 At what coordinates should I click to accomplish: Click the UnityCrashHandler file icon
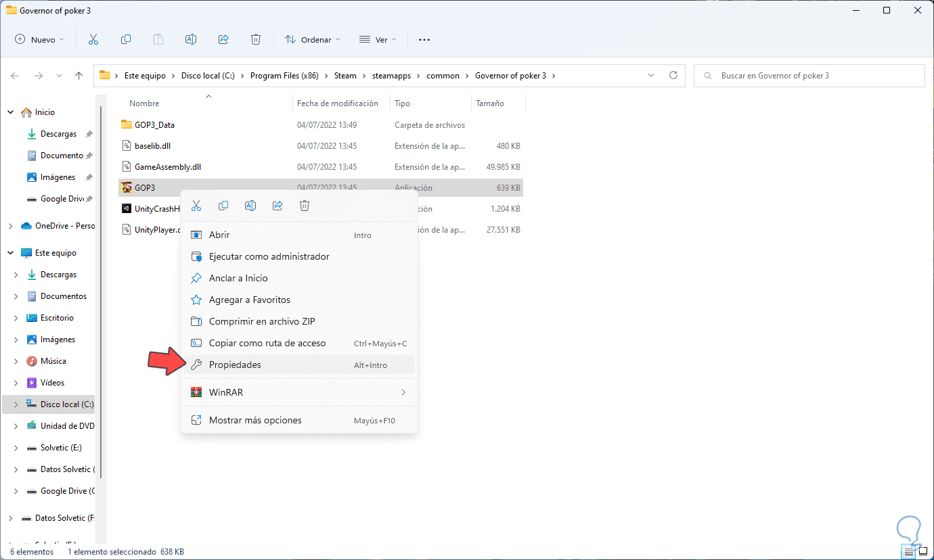pos(127,208)
